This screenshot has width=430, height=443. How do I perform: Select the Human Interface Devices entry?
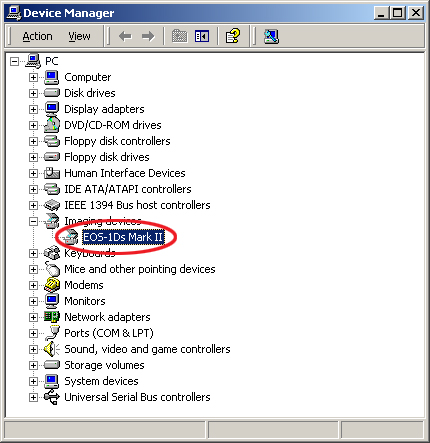click(x=125, y=173)
